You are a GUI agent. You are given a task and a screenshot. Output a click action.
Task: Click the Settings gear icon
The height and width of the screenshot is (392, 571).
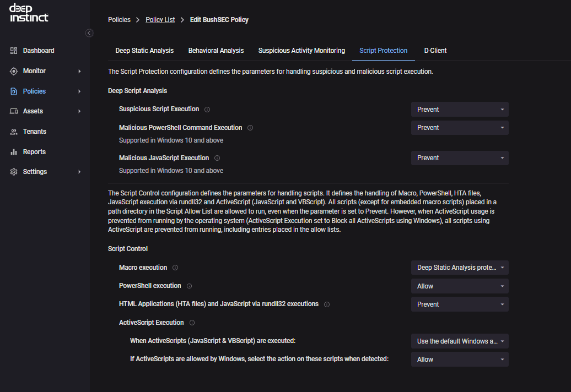pyautogui.click(x=14, y=172)
